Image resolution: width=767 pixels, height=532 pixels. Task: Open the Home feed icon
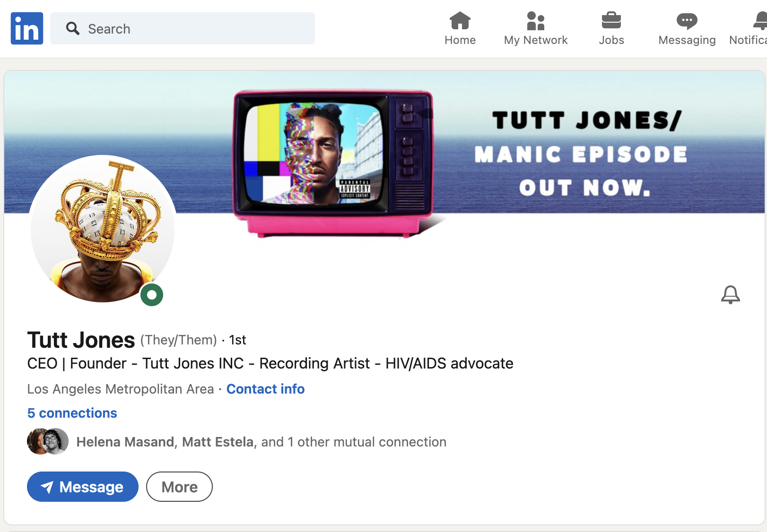pyautogui.click(x=460, y=20)
